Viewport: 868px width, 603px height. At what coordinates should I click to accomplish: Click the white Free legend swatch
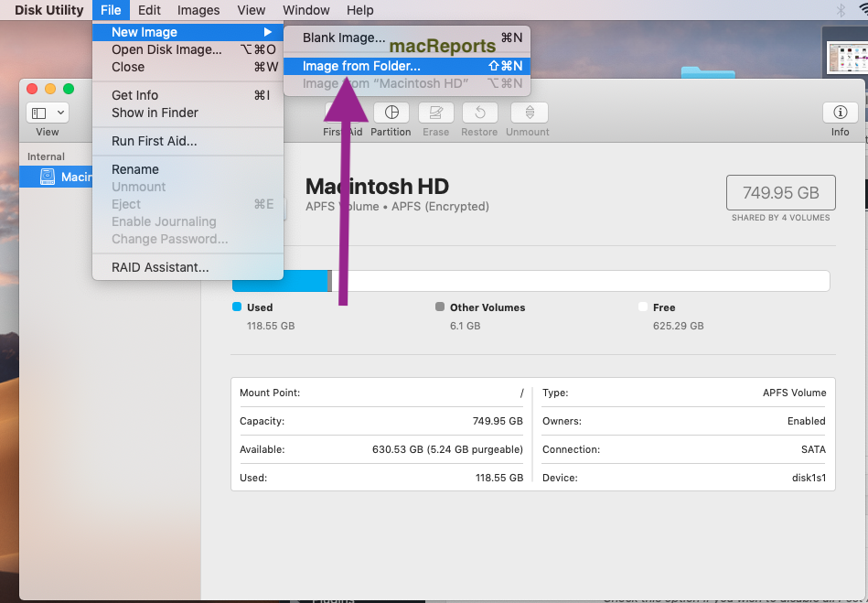(643, 307)
